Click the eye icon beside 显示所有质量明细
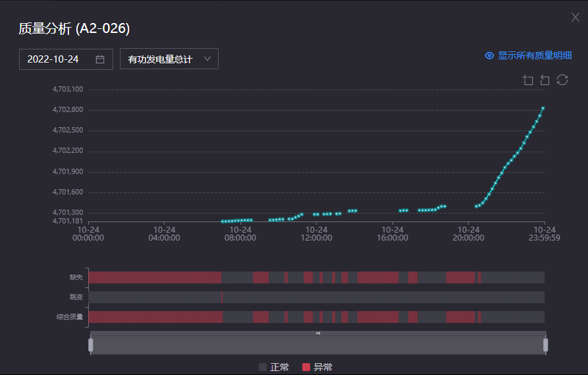This screenshot has height=375, width=588. click(489, 56)
